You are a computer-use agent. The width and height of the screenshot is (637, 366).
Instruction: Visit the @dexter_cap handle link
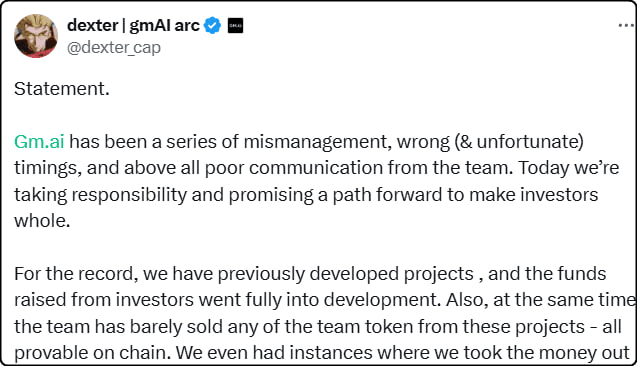pyautogui.click(x=114, y=48)
